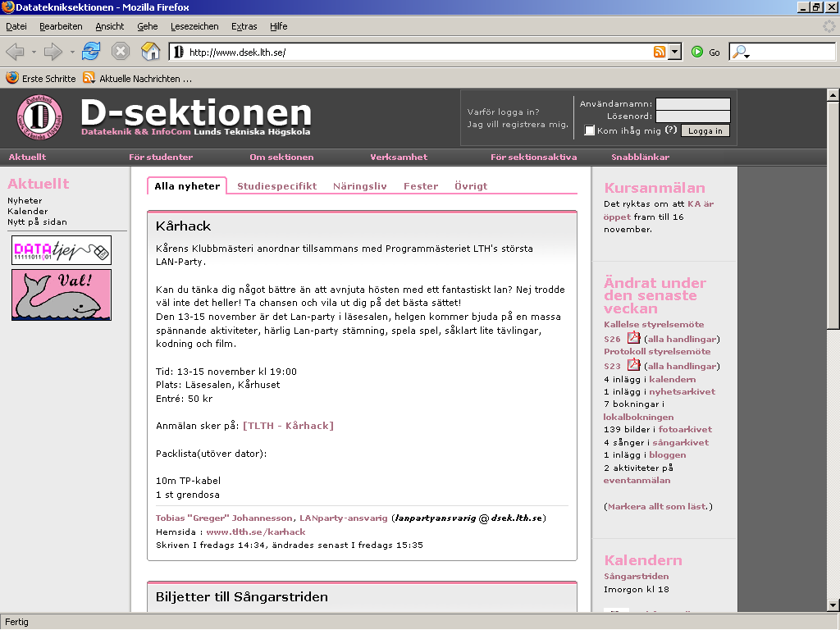Switch to the Näringsliv tab

coord(360,186)
